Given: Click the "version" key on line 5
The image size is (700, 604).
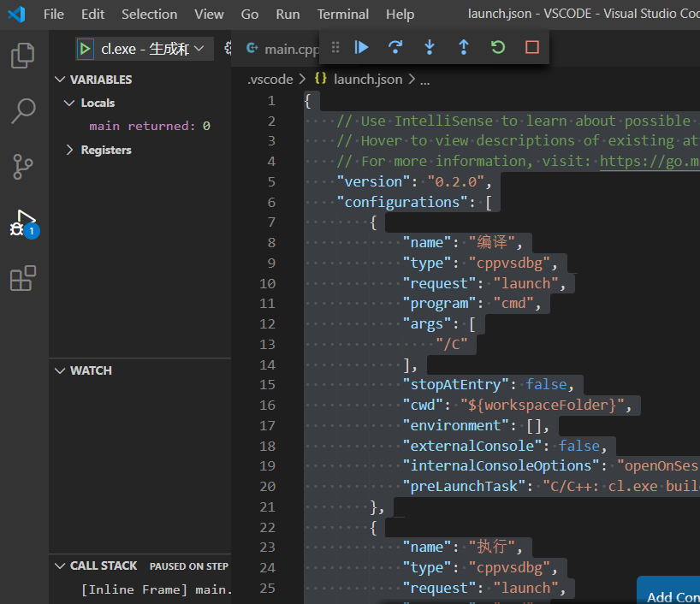Looking at the screenshot, I should click(374, 181).
